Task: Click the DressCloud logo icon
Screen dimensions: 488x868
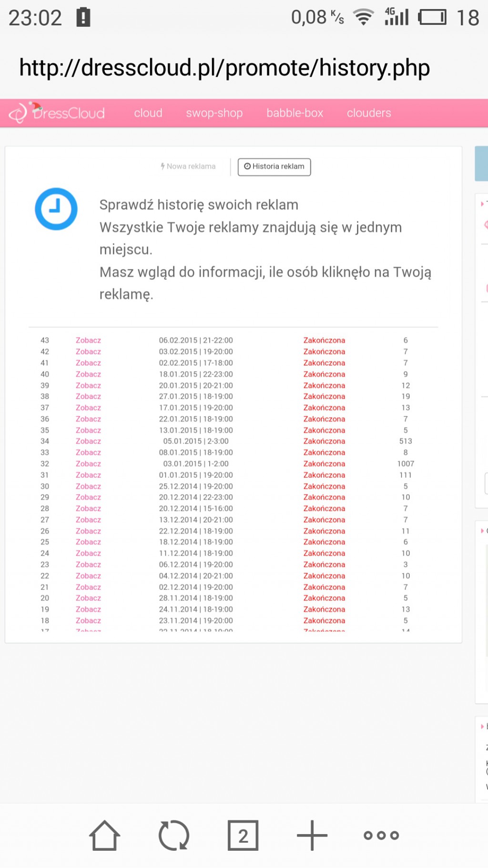Action: [19, 113]
